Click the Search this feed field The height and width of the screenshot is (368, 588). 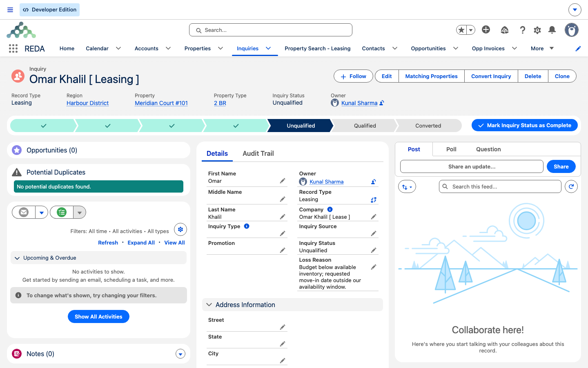[500, 186]
